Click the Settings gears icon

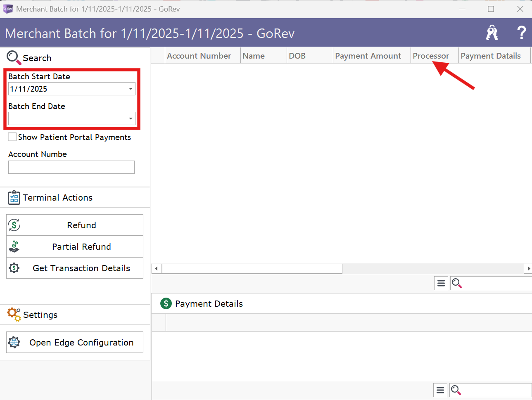coord(14,315)
